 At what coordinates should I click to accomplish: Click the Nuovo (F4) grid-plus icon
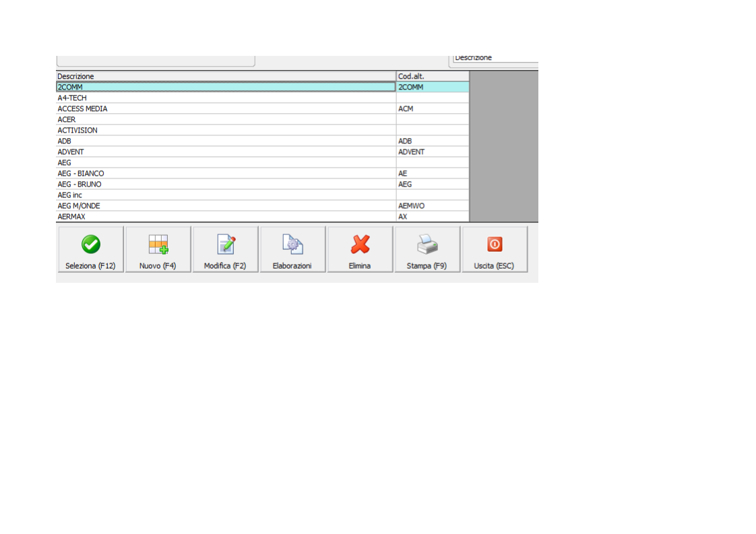pos(158,244)
